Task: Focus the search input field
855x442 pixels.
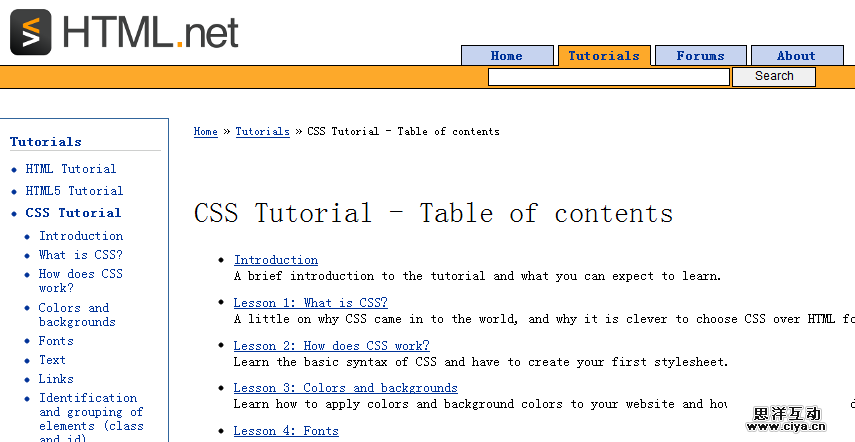Action: (609, 77)
